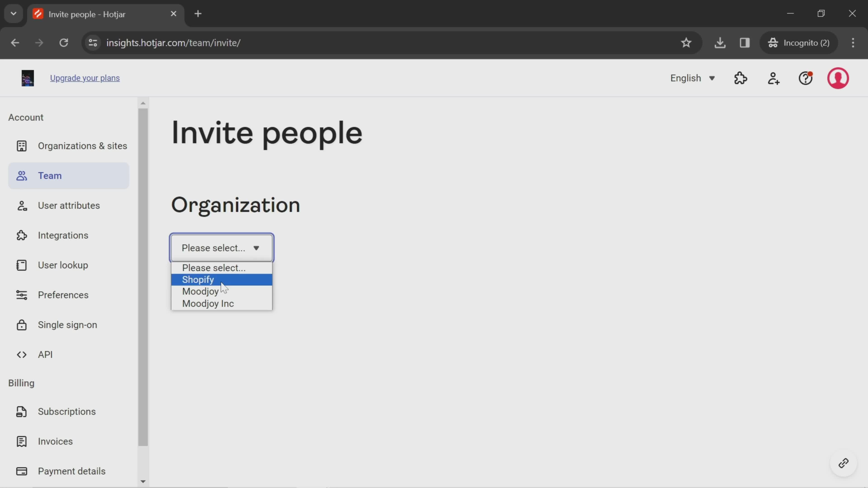The height and width of the screenshot is (488, 868).
Task: Open Organizations & sites settings
Action: [82, 146]
